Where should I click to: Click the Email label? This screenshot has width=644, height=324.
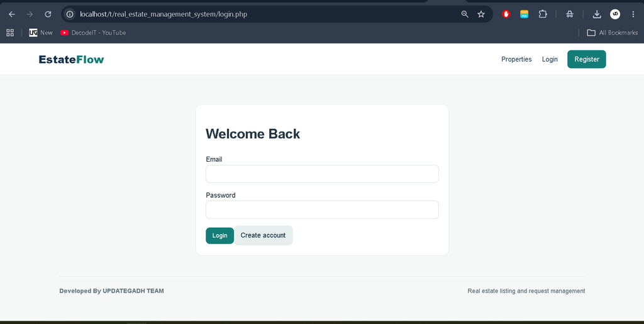tap(214, 159)
